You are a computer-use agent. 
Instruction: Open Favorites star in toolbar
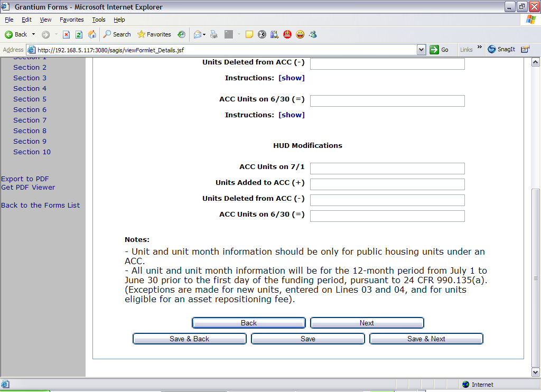(x=154, y=34)
